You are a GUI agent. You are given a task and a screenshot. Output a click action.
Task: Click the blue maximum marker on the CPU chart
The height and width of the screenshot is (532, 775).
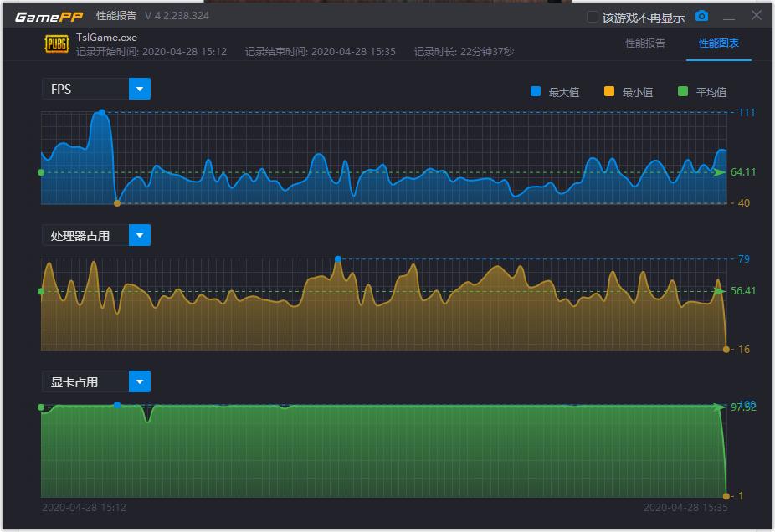(x=337, y=260)
